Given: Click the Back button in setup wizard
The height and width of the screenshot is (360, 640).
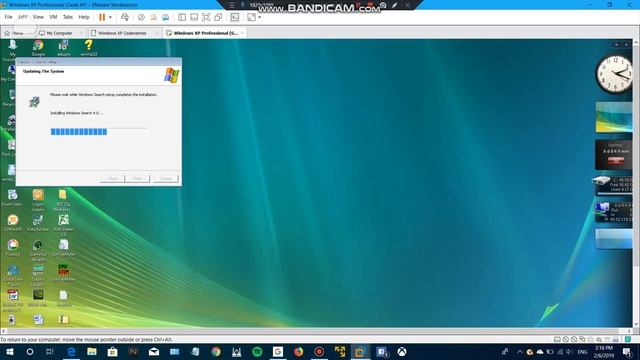Looking at the screenshot, I should 112,179.
